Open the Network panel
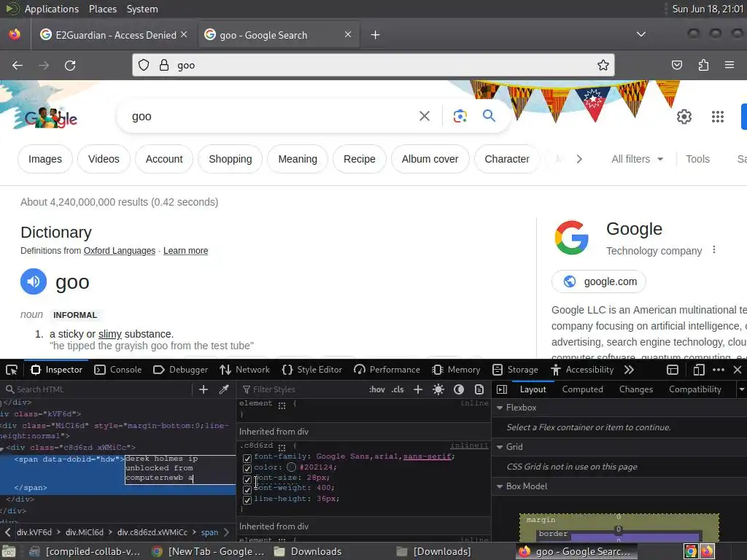The image size is (747, 560). point(244,370)
